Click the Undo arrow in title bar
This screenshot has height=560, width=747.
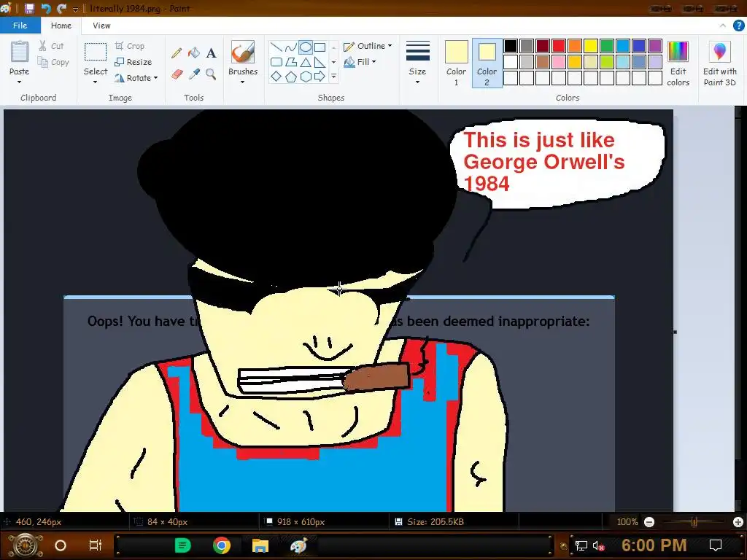click(46, 8)
